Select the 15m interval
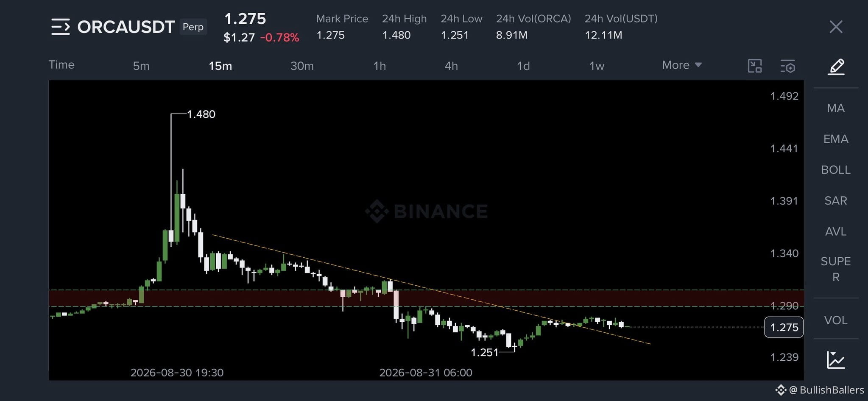 [220, 66]
